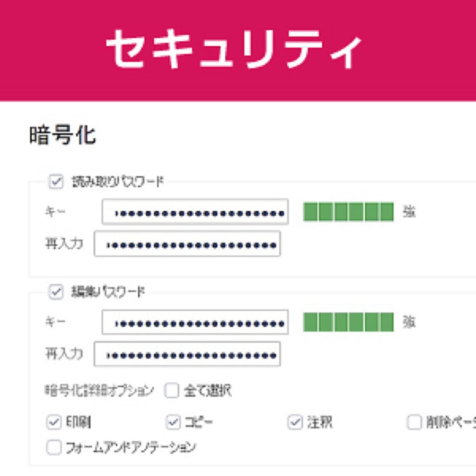Click the 編集パスワード キー input field
Viewport: 476px width, 476px height.
point(195,322)
